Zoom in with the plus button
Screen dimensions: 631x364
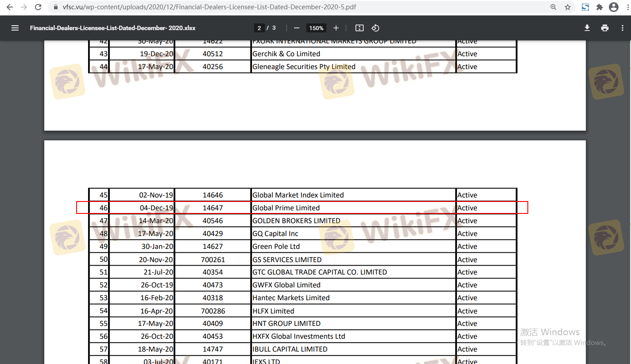(x=336, y=28)
